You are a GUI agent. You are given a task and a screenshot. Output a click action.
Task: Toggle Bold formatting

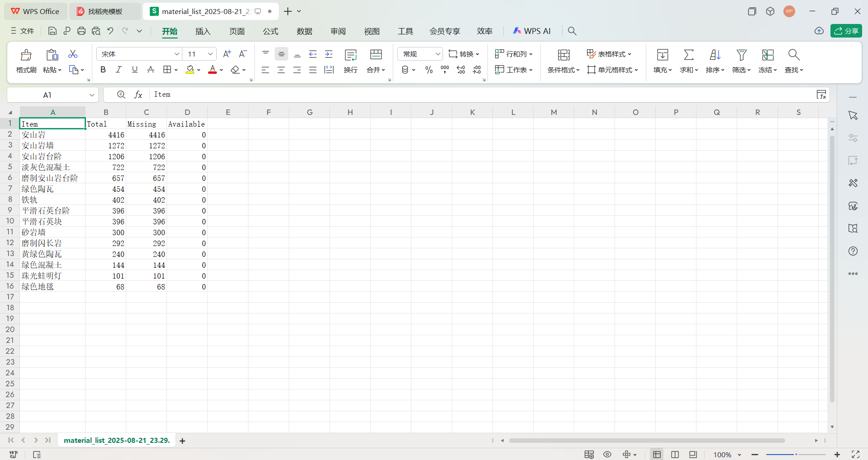[103, 70]
